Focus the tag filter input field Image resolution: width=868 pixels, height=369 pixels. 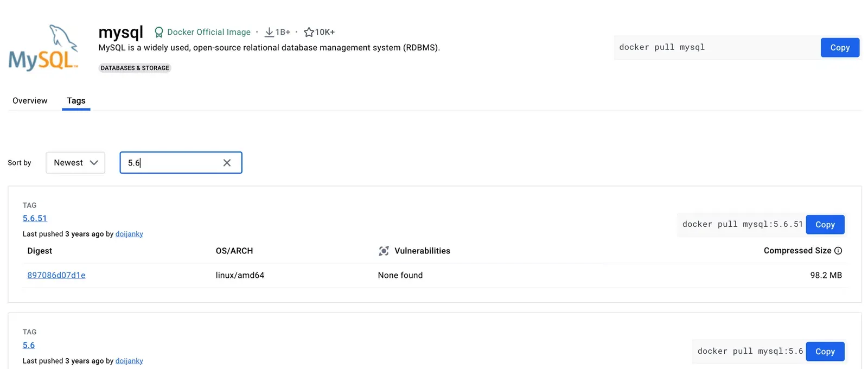[174, 163]
